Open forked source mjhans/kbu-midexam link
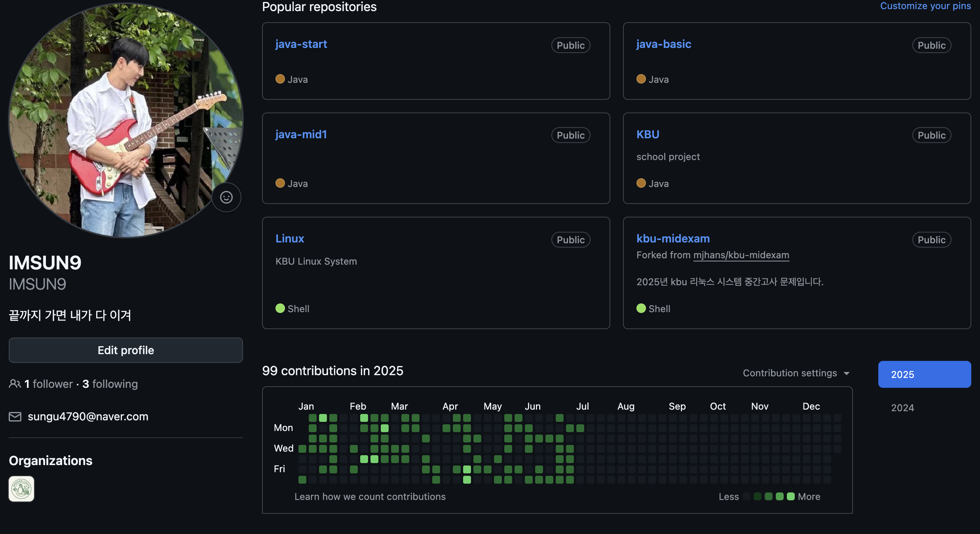 coord(741,255)
